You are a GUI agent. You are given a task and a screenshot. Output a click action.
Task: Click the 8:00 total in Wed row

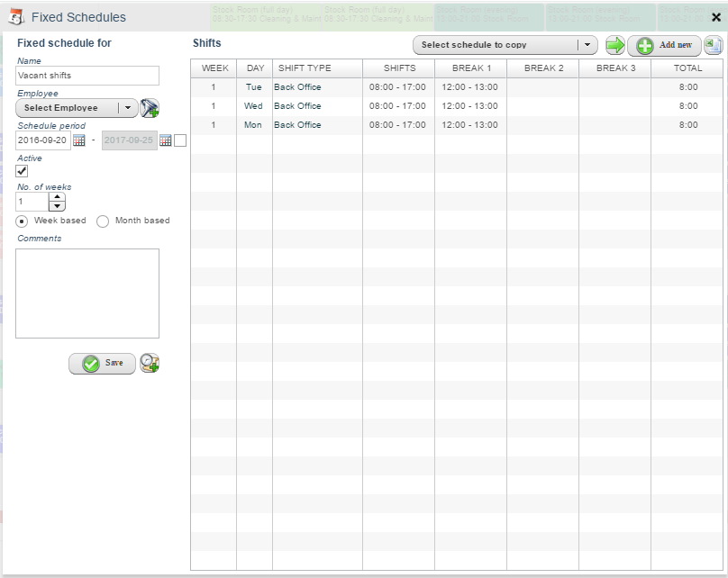[688, 106]
